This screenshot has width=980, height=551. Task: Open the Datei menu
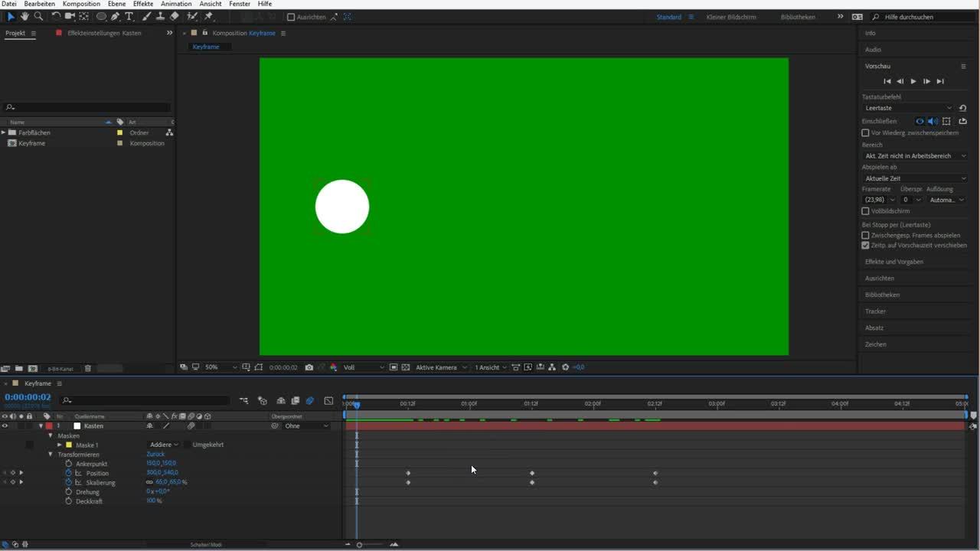click(x=9, y=4)
